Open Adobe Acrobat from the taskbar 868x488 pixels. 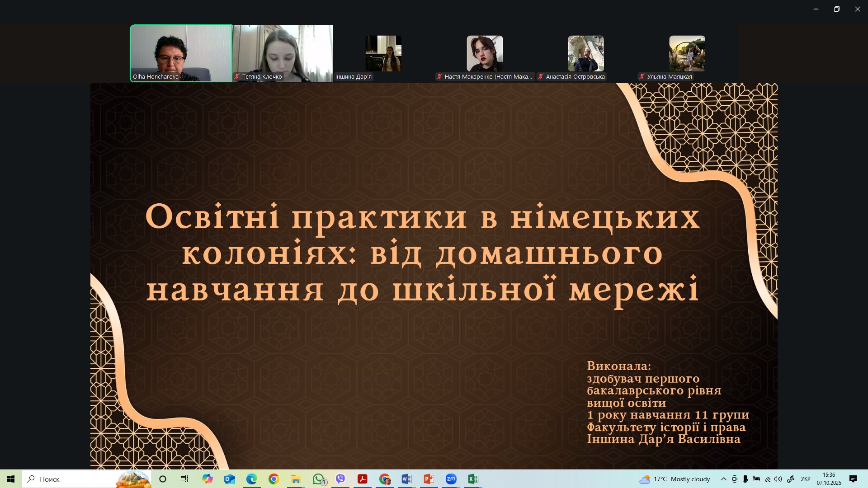(363, 479)
